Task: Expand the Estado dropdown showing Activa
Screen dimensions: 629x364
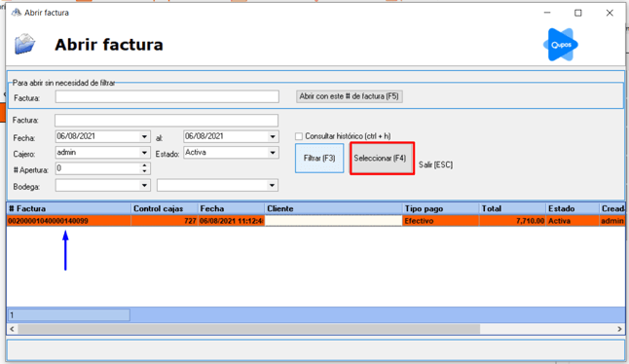Action: [x=273, y=153]
